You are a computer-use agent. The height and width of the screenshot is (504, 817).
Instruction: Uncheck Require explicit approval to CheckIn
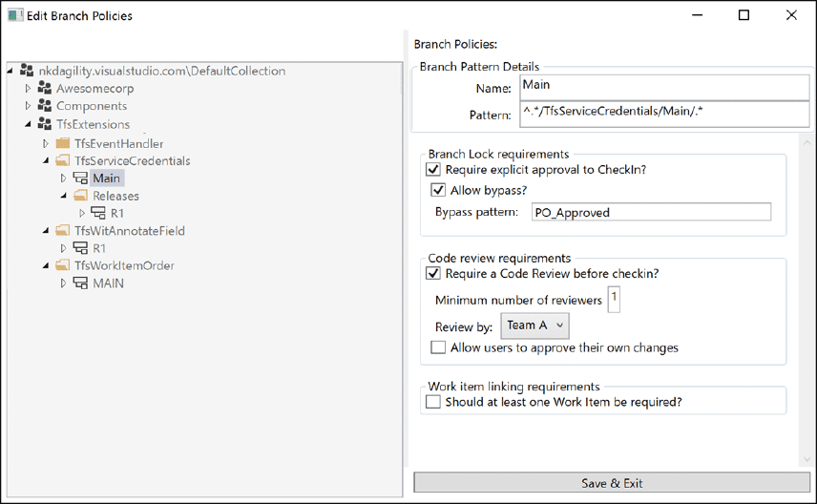pos(433,169)
